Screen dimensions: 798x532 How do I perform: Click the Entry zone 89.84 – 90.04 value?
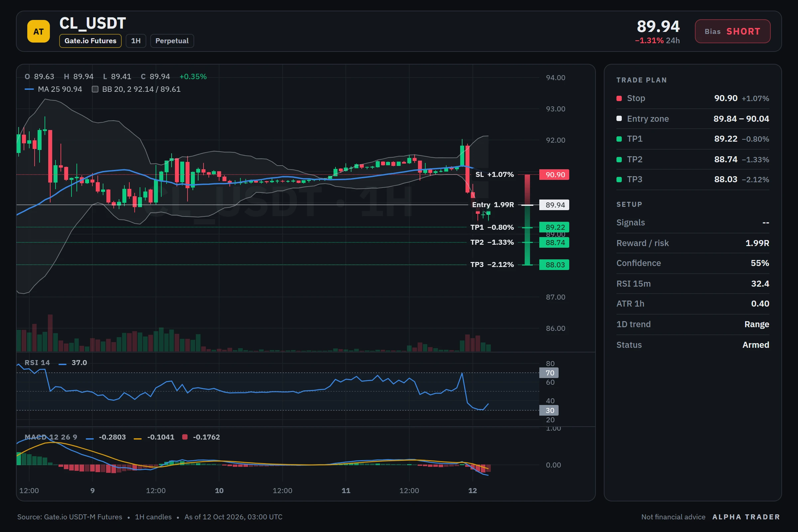coord(741,119)
